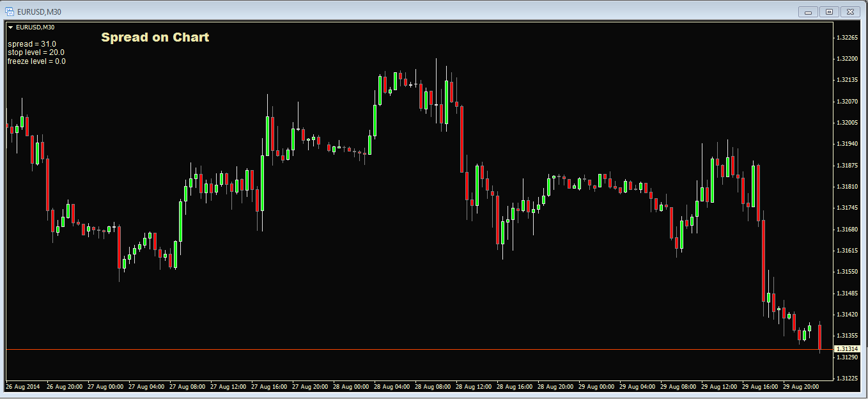Select the 'stop level = 20.0' text
Viewport: 868px width, 399px height.
point(36,52)
